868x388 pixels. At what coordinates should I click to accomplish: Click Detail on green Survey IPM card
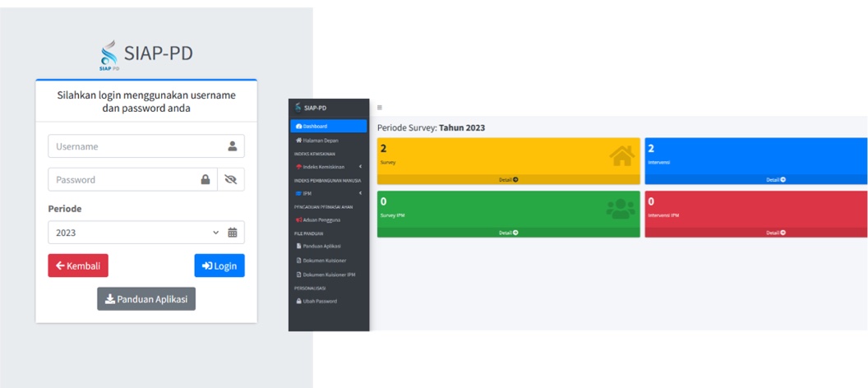click(x=508, y=233)
